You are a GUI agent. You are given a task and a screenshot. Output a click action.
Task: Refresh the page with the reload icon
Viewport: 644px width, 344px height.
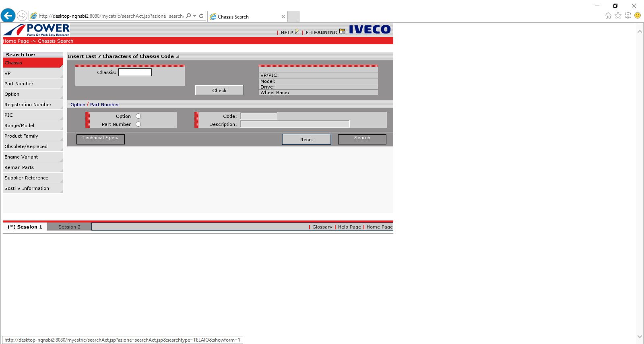click(x=201, y=16)
